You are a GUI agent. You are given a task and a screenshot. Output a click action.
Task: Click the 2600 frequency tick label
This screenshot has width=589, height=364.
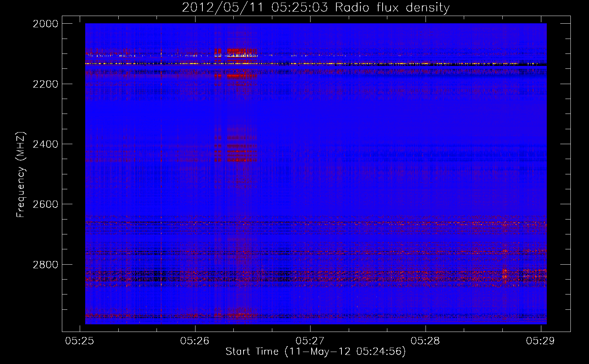coord(46,204)
